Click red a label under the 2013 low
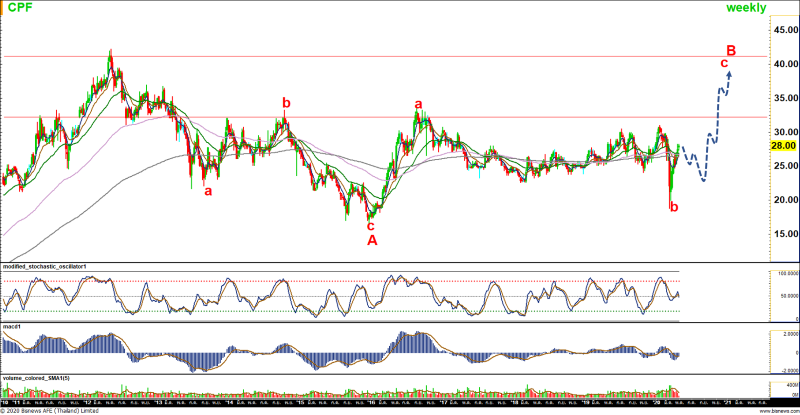This screenshot has height=415, width=800. 208,190
